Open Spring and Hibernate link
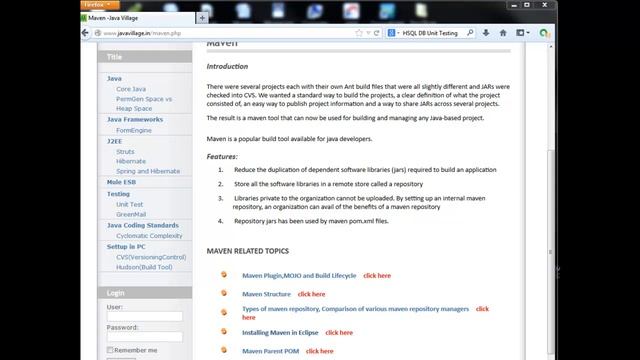Viewport: 640px width, 360px height. pos(148,171)
